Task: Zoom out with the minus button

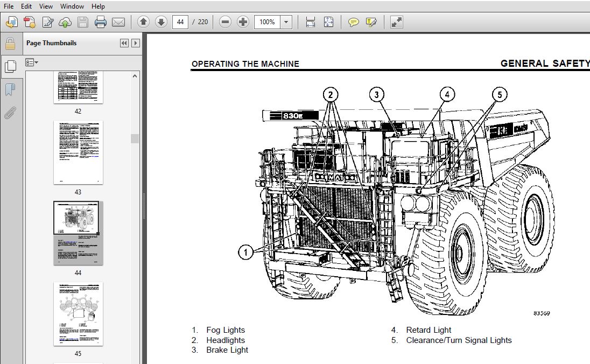Action: [x=225, y=22]
